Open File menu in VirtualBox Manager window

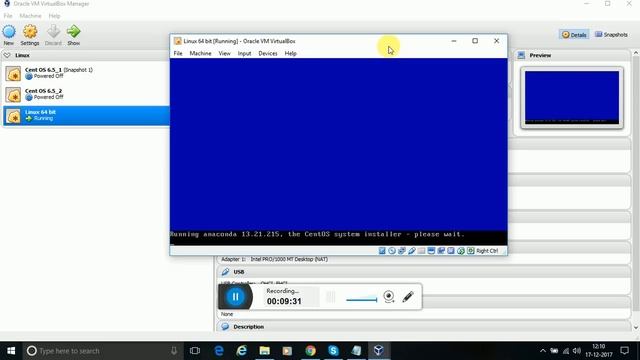[8, 16]
